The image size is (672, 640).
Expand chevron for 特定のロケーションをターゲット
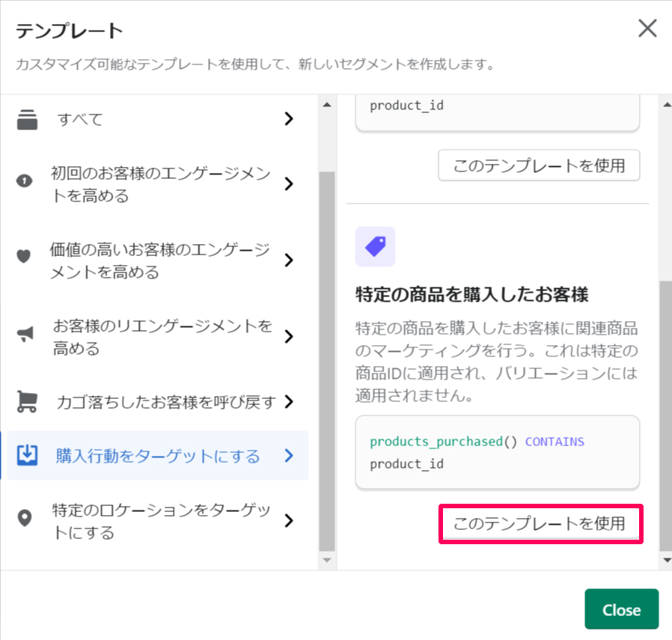(x=289, y=521)
